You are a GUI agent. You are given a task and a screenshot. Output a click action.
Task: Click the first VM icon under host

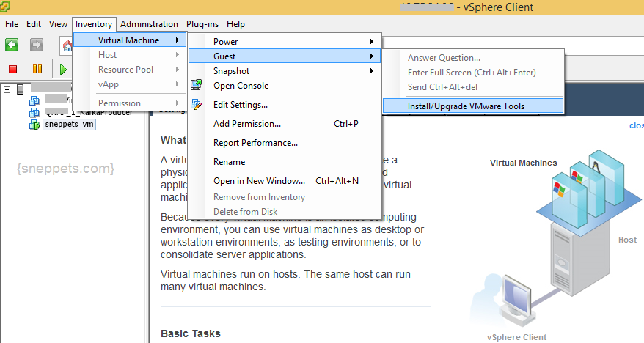[x=34, y=100]
